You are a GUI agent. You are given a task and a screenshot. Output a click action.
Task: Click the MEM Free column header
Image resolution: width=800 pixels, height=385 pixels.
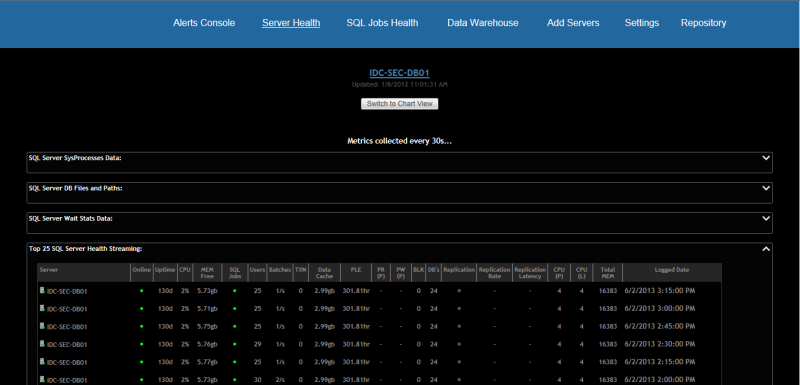[207, 272]
